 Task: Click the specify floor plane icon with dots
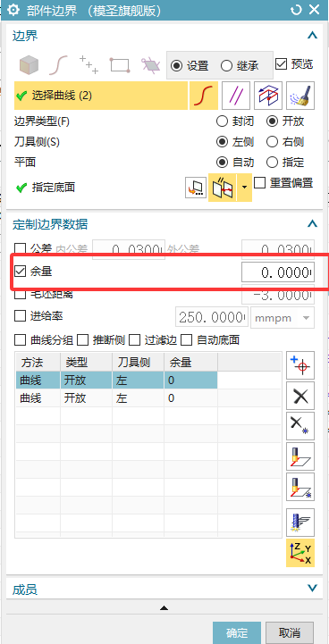click(196, 188)
